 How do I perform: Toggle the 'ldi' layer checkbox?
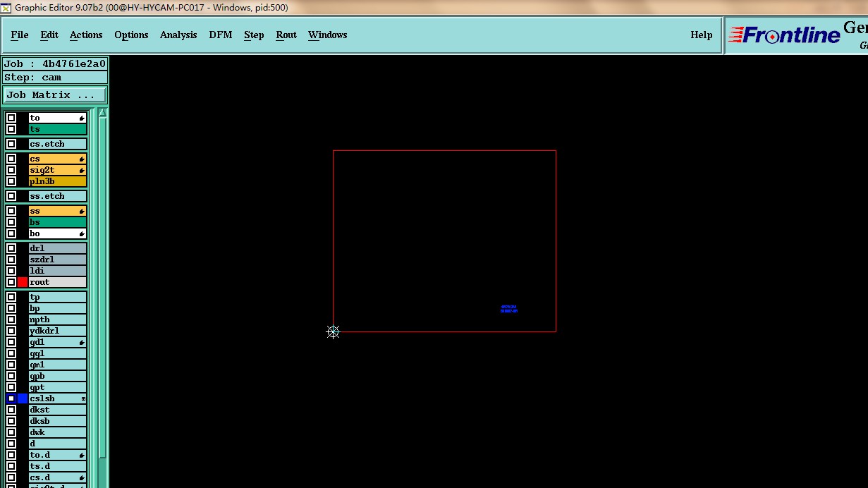(11, 271)
